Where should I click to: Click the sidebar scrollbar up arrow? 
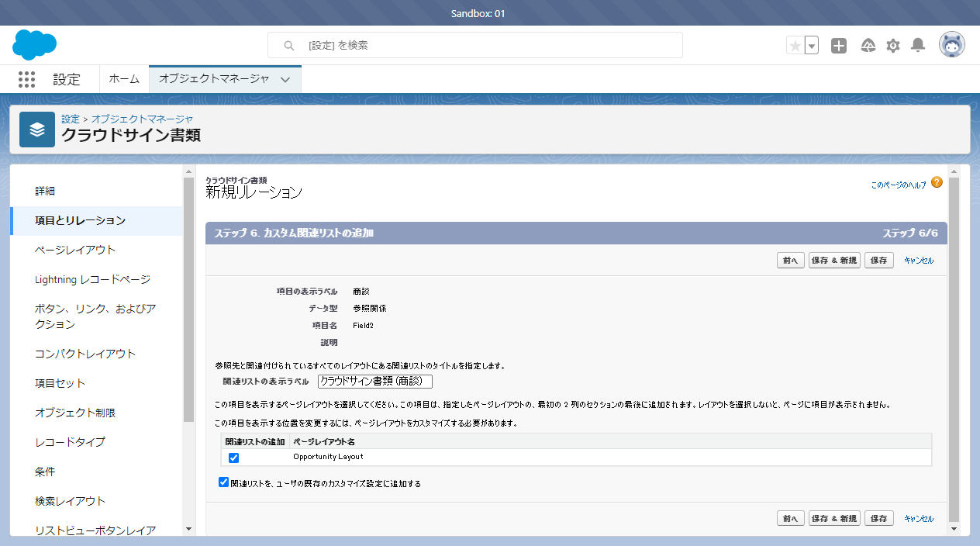tap(188, 171)
